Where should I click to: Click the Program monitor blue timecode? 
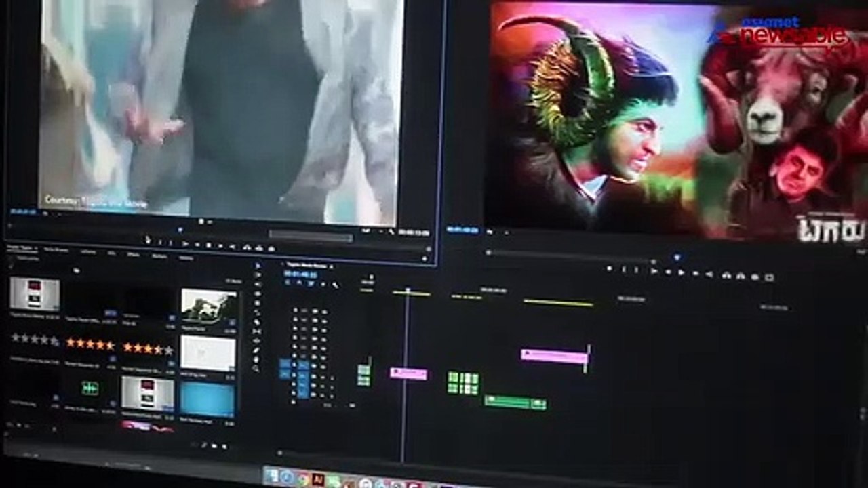tap(463, 230)
